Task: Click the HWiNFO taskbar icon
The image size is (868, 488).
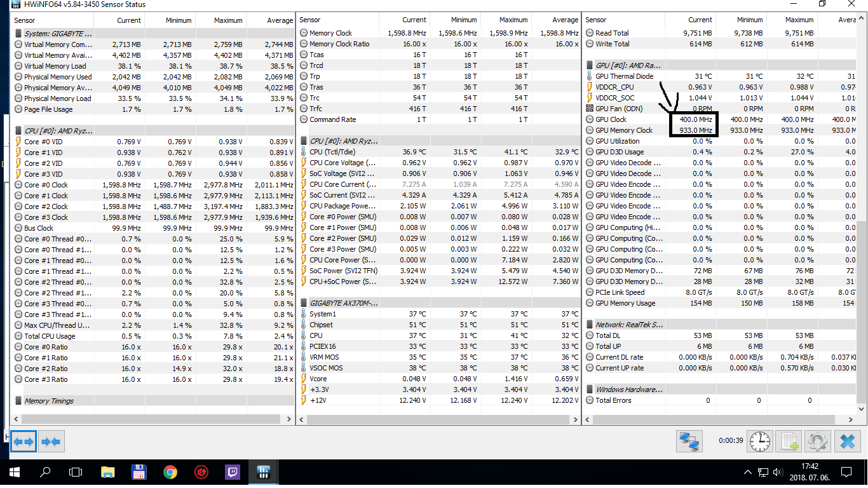Action: click(x=264, y=472)
